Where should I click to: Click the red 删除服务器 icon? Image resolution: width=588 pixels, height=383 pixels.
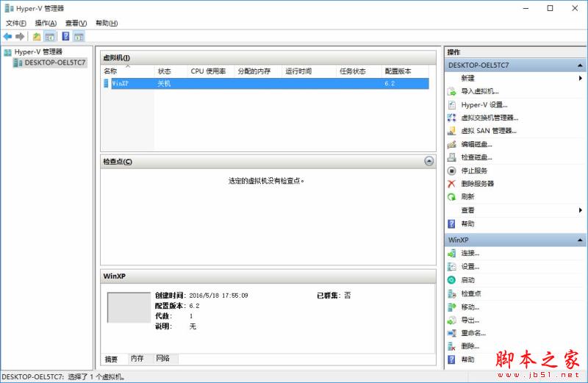(x=451, y=184)
